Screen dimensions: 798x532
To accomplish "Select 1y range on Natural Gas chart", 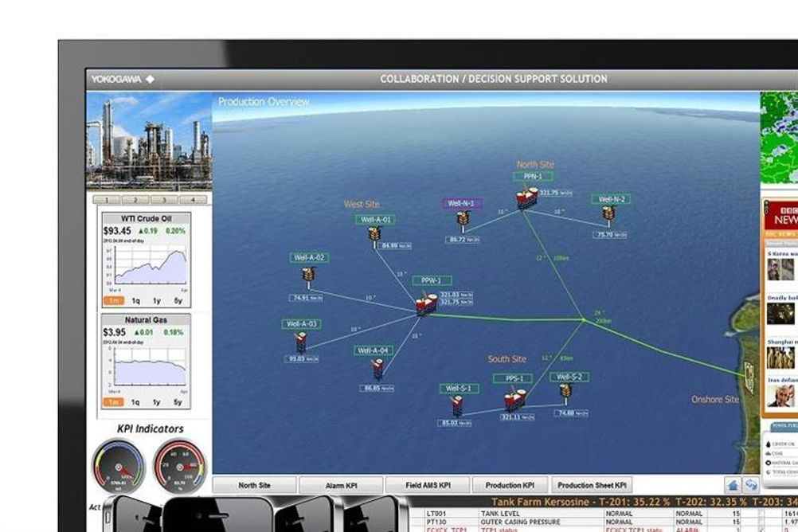I will click(157, 402).
